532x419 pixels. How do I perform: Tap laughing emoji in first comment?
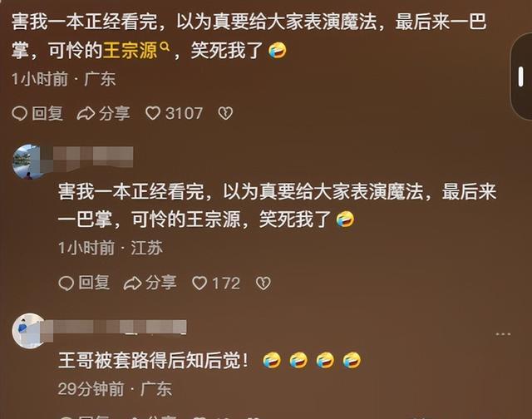[278, 51]
